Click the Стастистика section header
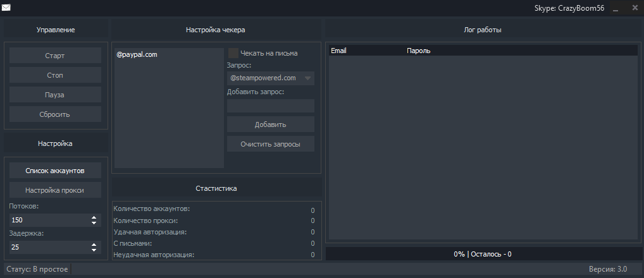 [216, 188]
